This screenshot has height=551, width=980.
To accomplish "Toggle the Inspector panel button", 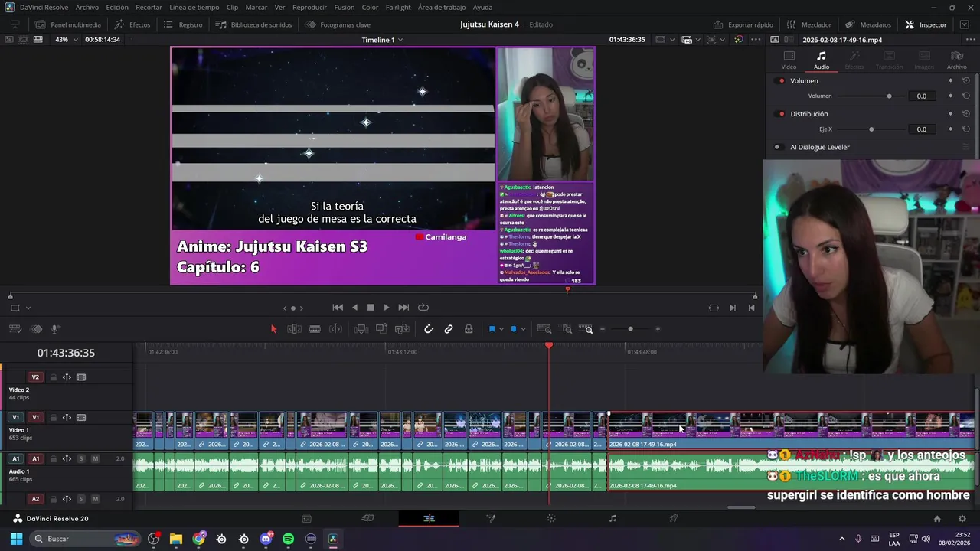I will tap(926, 24).
